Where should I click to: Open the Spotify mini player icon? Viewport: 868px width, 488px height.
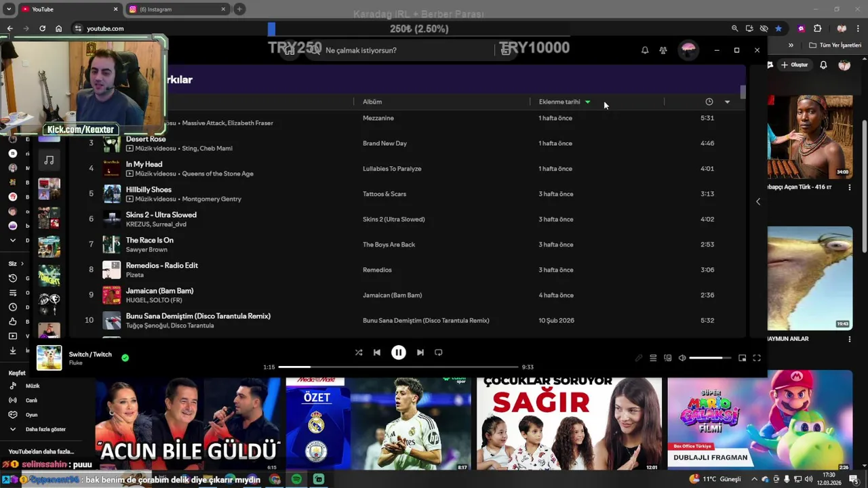point(743,358)
